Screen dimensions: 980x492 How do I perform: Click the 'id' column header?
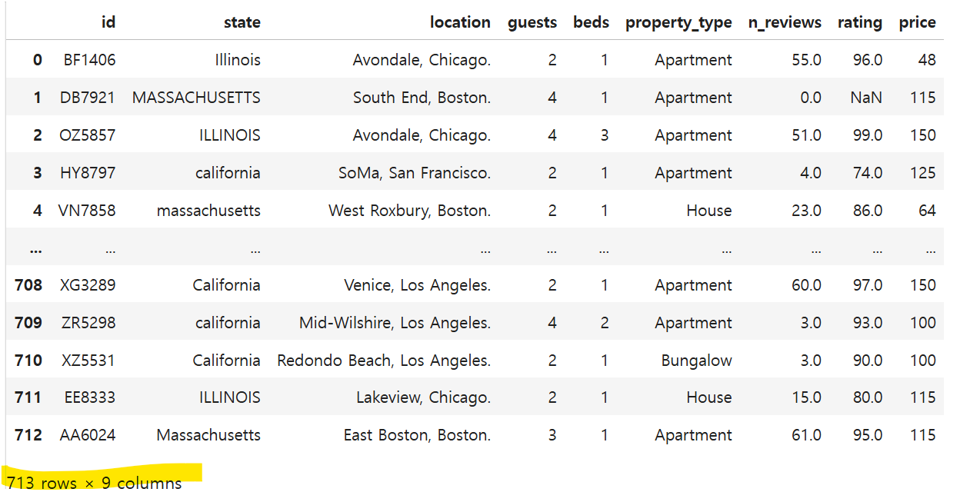pos(108,22)
